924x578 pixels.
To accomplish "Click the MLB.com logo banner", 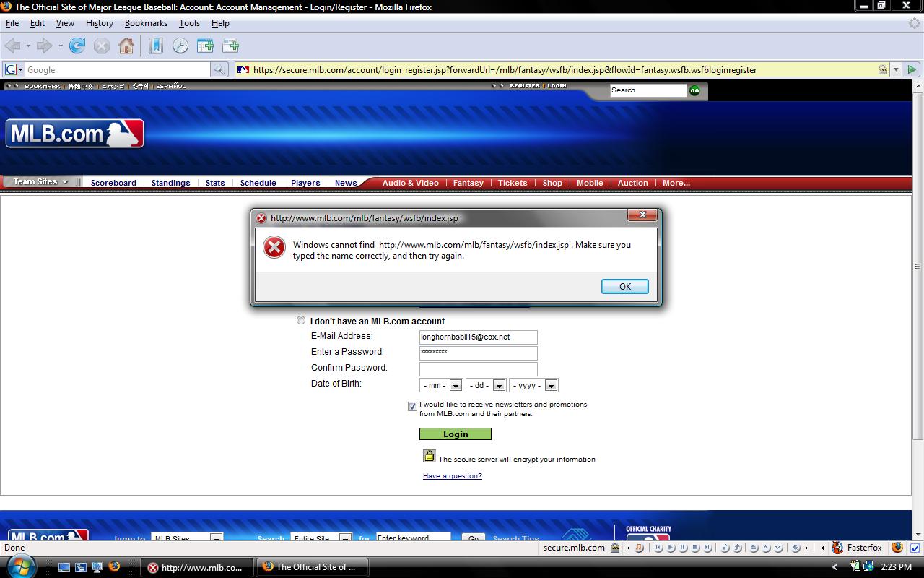I will [x=75, y=134].
